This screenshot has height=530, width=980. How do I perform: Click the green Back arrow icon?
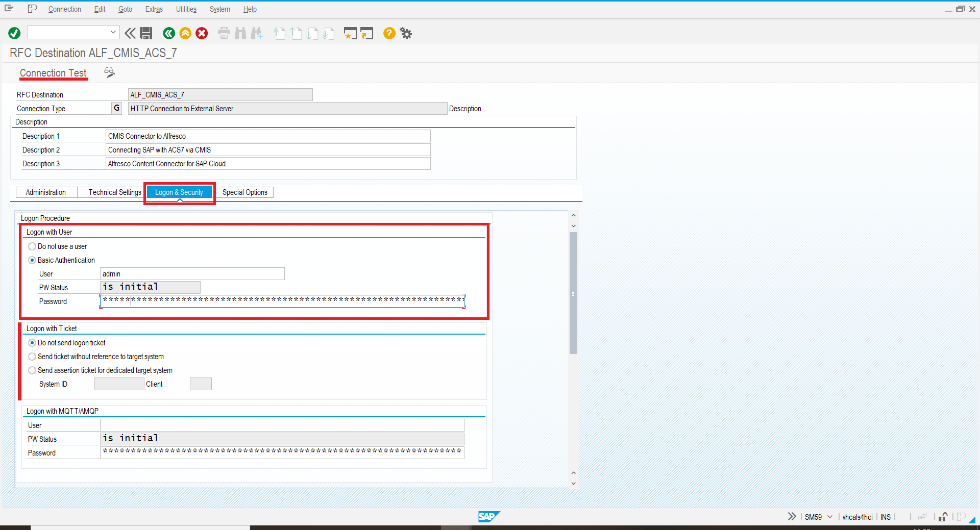[x=168, y=33]
